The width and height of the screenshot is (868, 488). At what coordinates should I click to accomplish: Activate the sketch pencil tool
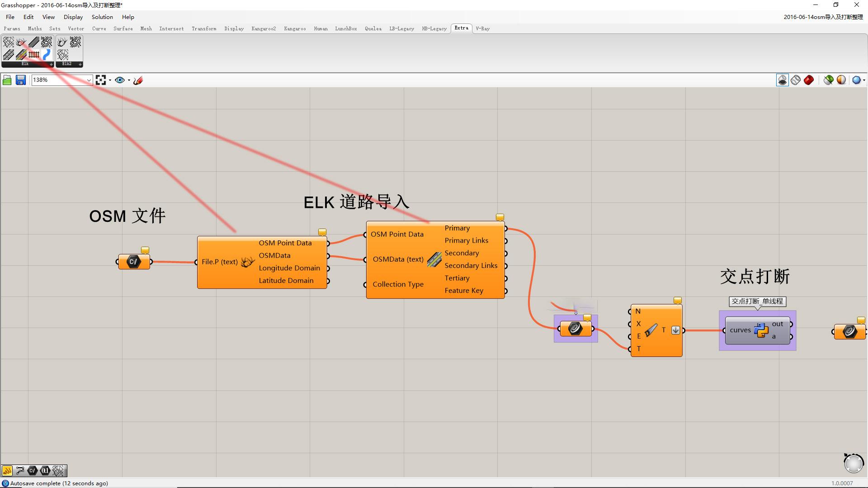pyautogui.click(x=138, y=80)
